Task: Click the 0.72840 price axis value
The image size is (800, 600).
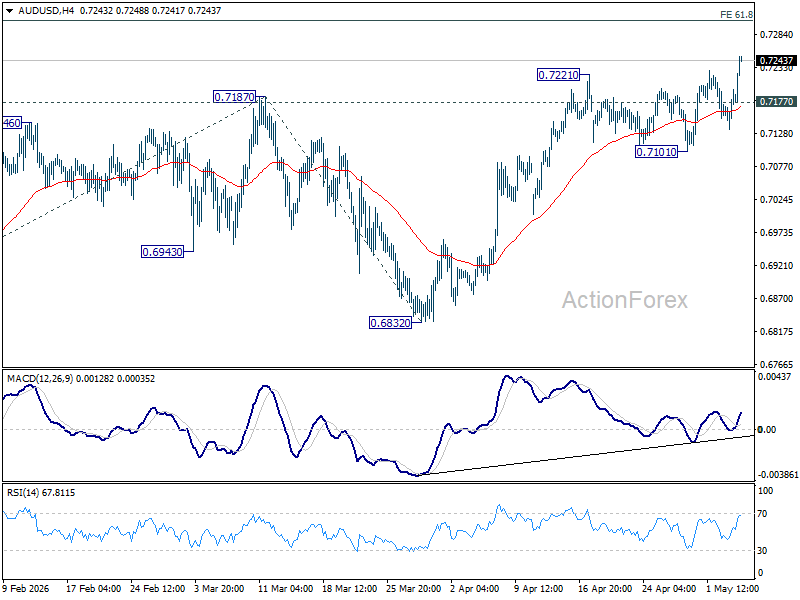Action: (x=777, y=35)
